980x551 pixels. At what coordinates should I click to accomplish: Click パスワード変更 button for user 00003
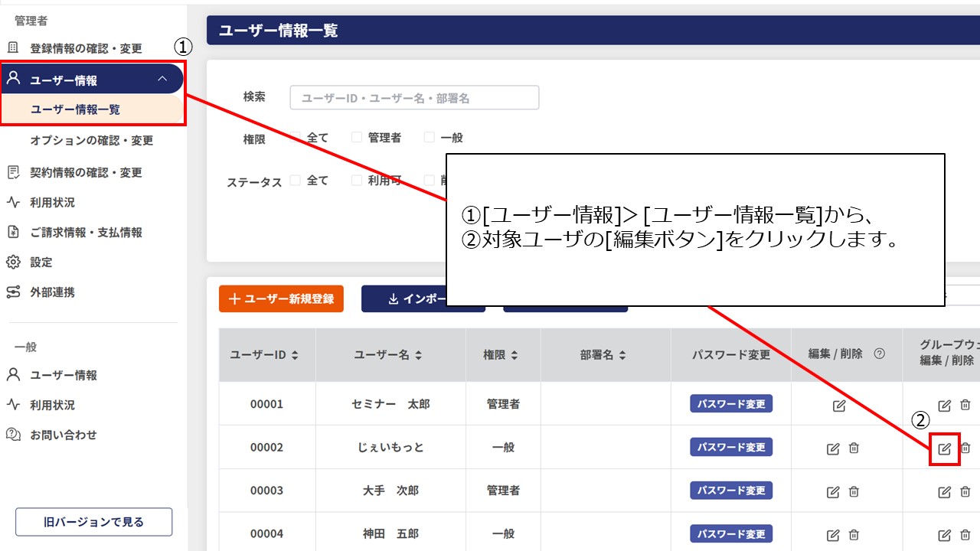[x=731, y=490]
